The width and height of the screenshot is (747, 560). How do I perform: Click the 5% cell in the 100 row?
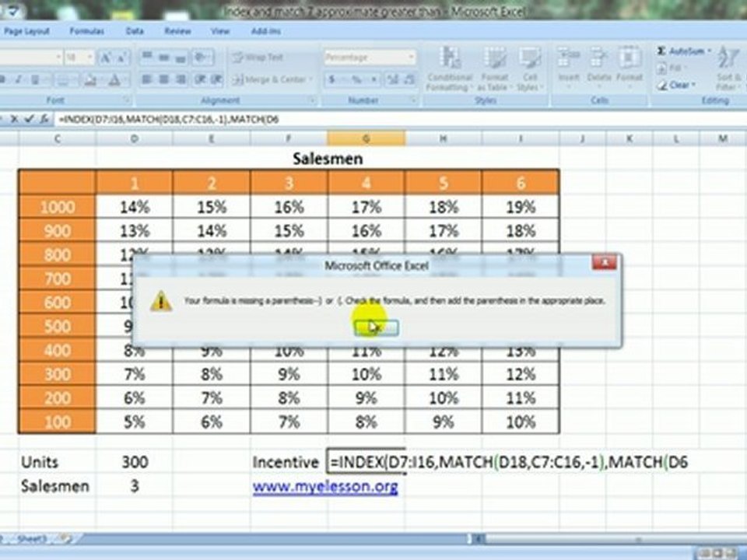pos(135,422)
